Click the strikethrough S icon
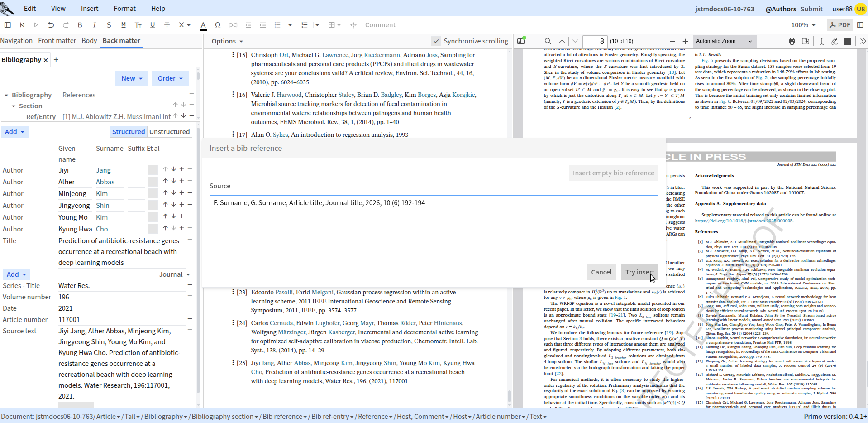The image size is (868, 423). [109, 25]
